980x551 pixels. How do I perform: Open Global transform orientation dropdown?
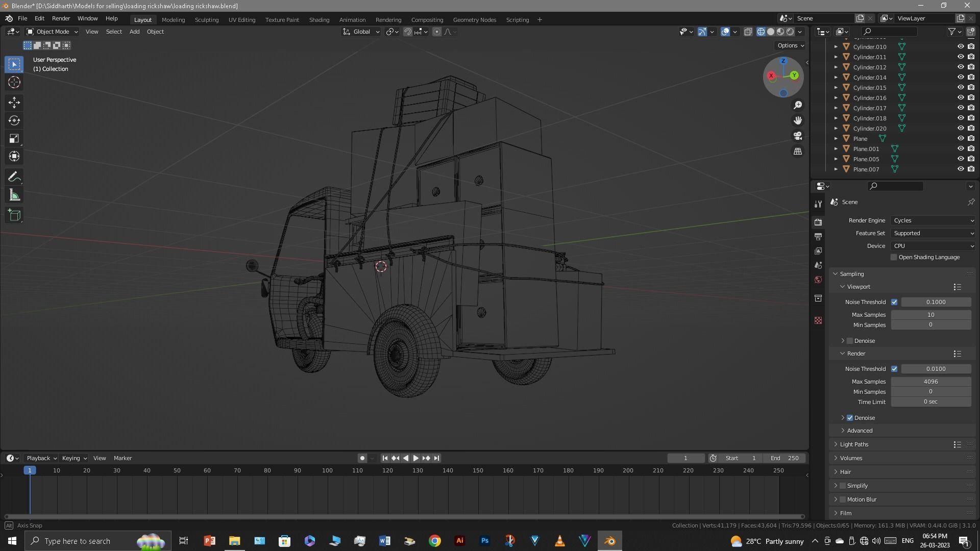pyautogui.click(x=361, y=32)
